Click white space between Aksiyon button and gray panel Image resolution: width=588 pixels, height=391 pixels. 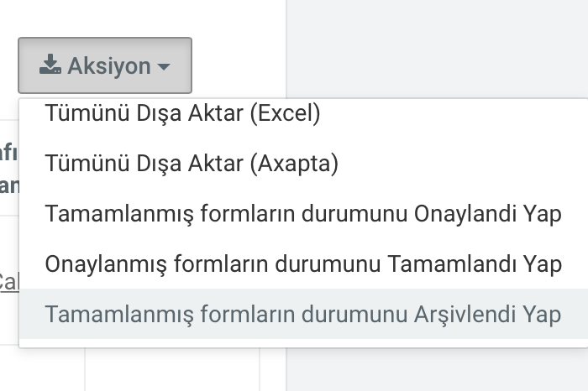pos(239,65)
